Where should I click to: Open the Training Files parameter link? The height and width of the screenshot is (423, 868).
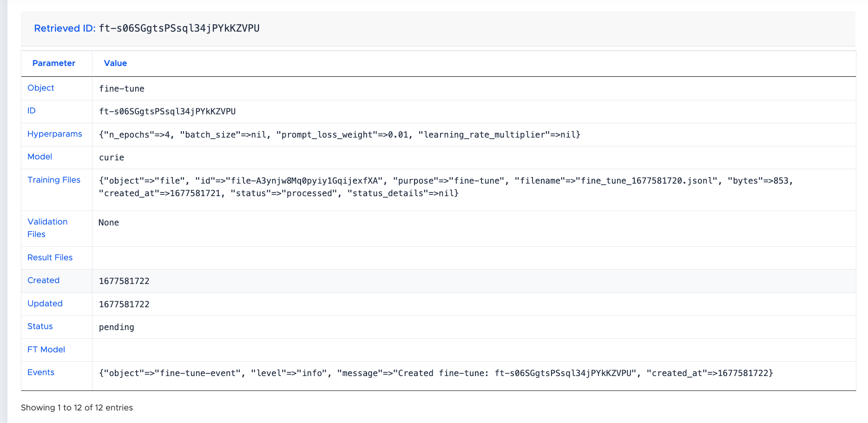(x=54, y=180)
